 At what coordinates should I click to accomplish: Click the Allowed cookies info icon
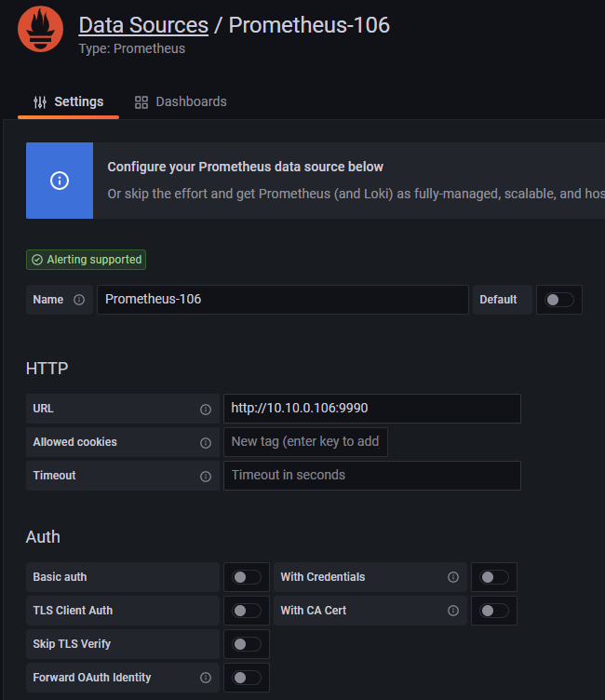tap(206, 442)
